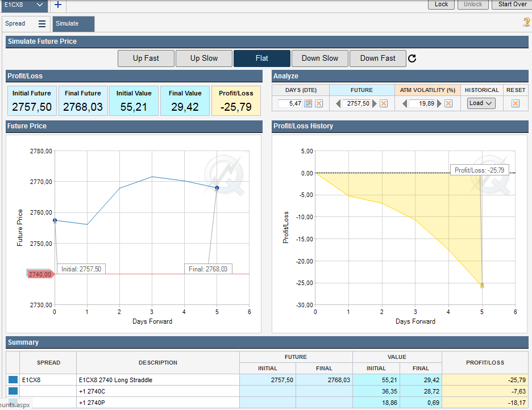Open the Spread hamburger menu
532x410 pixels.
click(42, 24)
